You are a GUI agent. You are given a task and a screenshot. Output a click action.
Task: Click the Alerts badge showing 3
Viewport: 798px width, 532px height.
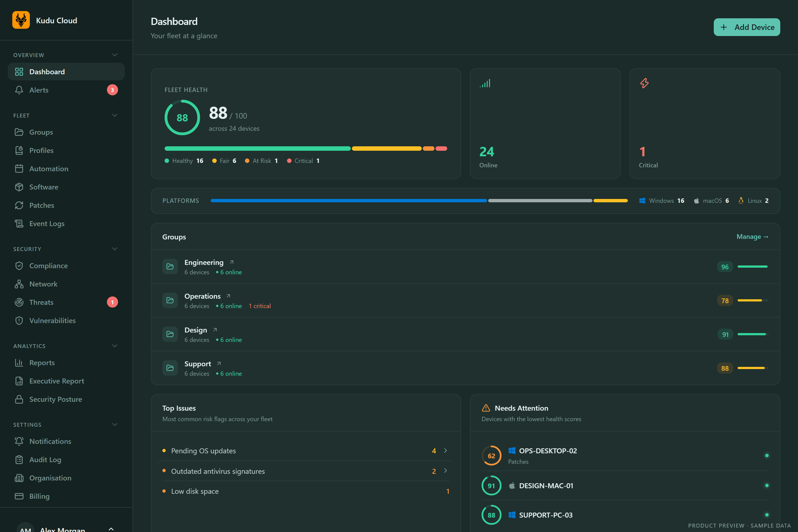tap(112, 90)
